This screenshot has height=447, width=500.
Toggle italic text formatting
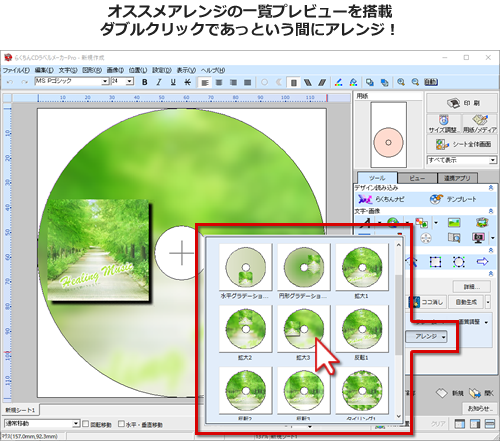coord(159,82)
